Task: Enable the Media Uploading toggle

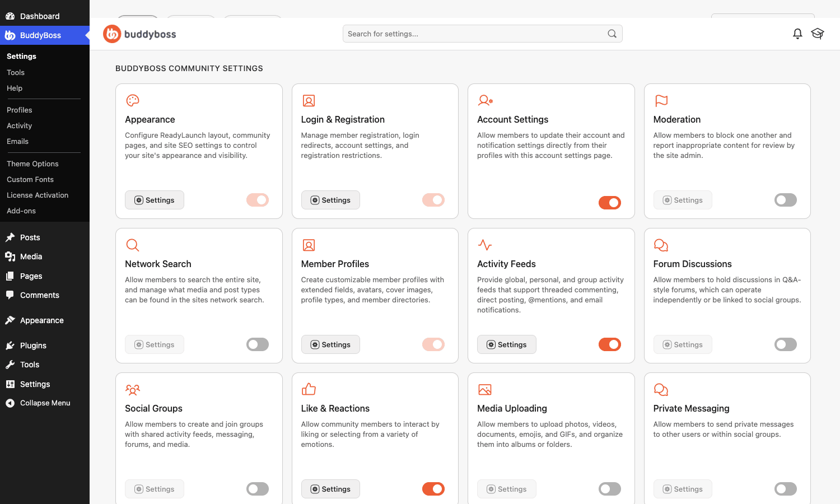Action: 610,489
